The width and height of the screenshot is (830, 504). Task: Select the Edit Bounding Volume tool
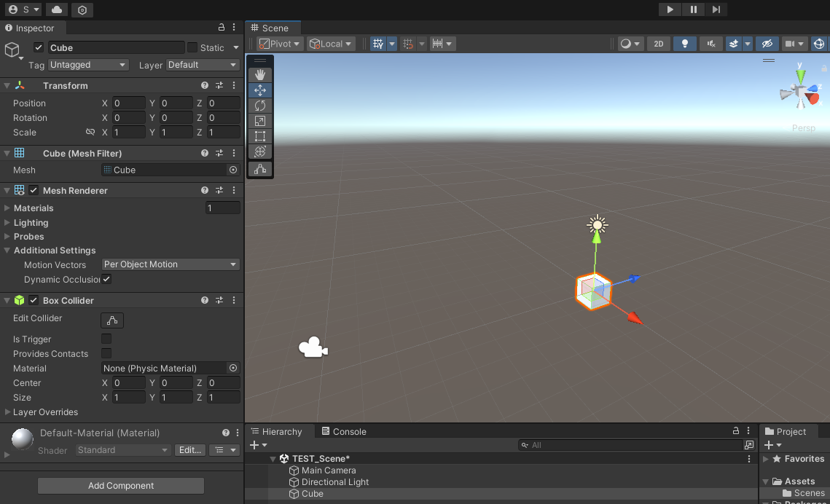(x=260, y=169)
